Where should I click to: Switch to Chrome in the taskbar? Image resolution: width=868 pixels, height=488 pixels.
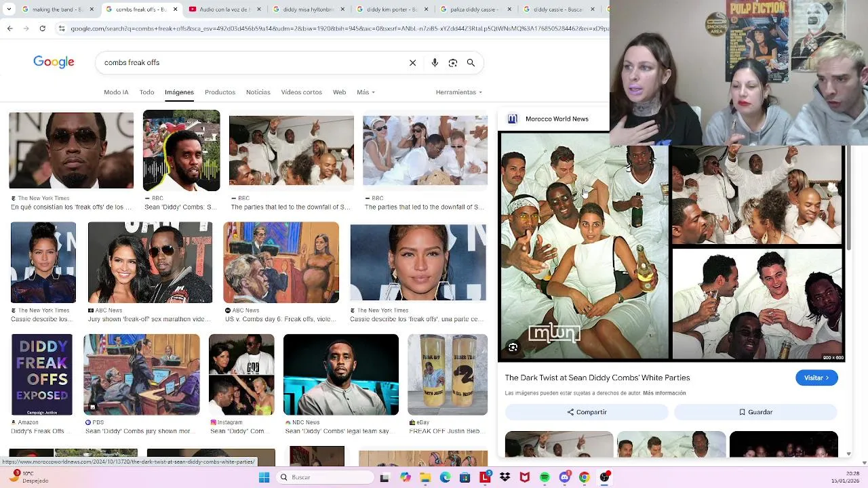585,477
